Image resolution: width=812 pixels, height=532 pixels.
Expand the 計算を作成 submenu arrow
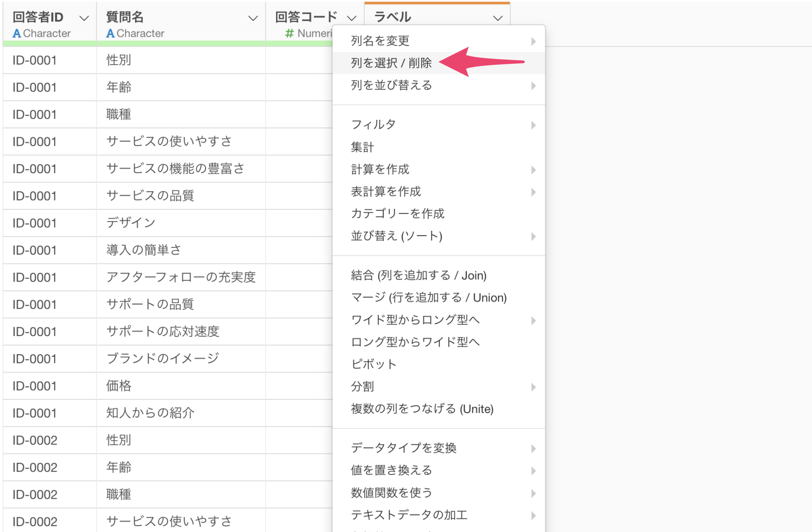[x=533, y=170]
